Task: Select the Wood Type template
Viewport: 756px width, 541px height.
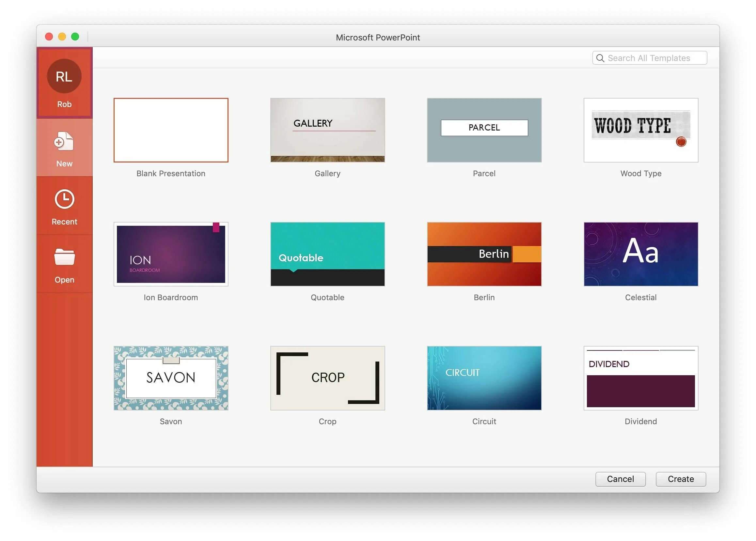Action: click(640, 130)
